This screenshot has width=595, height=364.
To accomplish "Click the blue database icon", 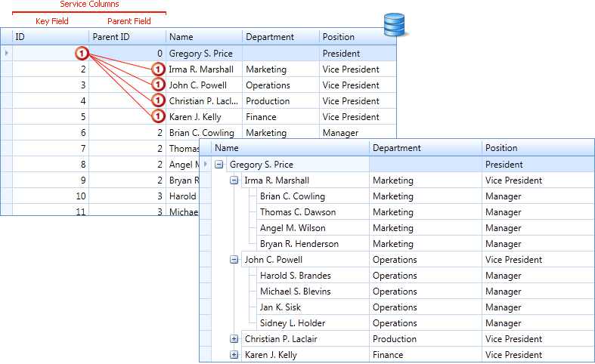I will (394, 25).
